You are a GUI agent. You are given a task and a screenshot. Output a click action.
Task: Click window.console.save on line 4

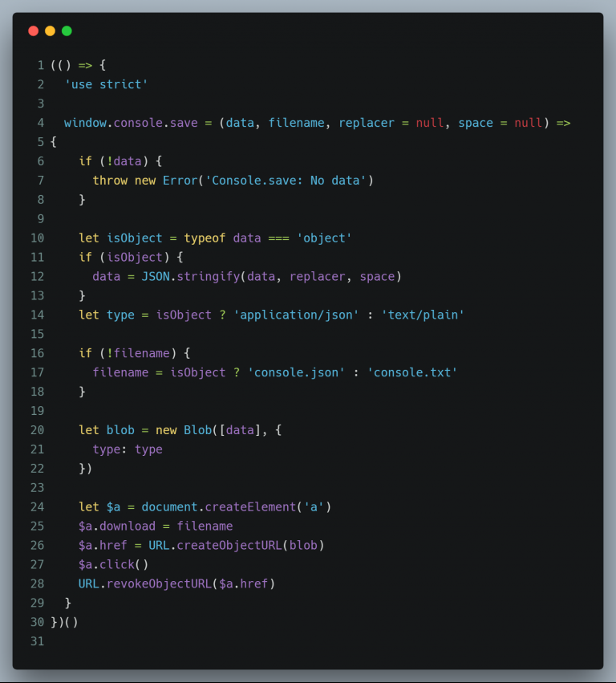pos(131,123)
